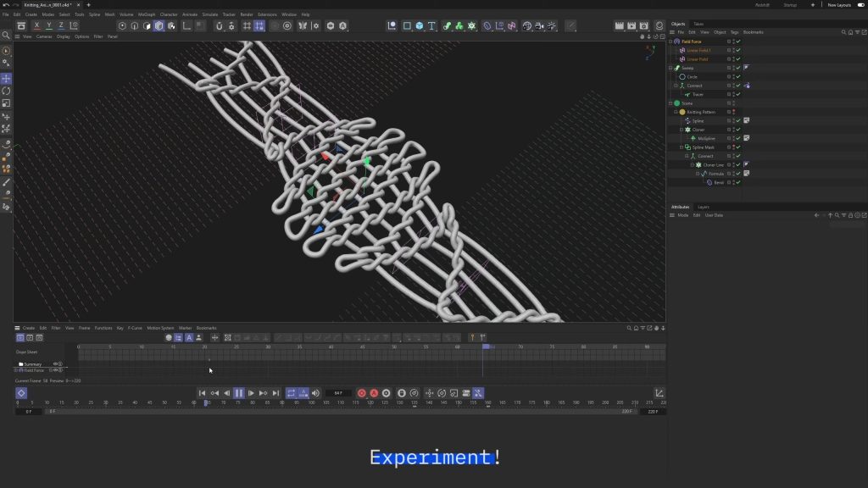868x488 pixels.
Task: Collapse the Spline Mask hierarchy
Action: click(x=682, y=147)
